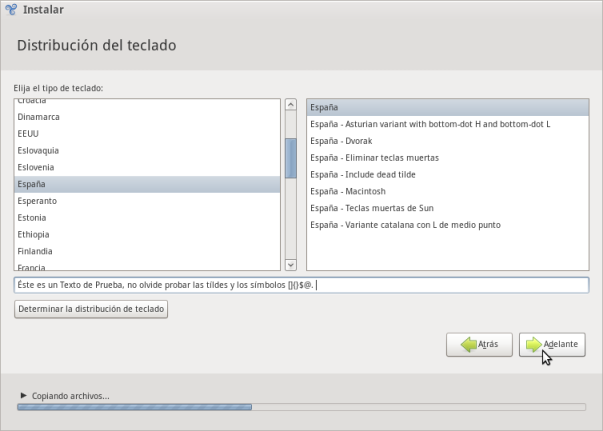Select Estonia in the country list

click(x=147, y=218)
